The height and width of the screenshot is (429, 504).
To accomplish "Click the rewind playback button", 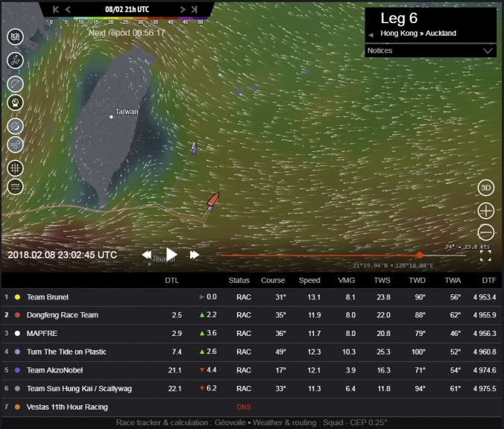I will coord(147,255).
